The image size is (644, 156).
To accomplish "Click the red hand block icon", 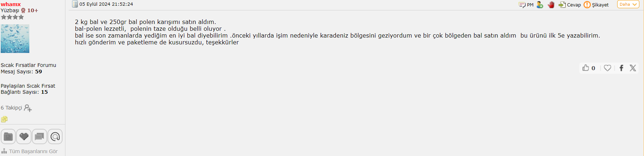I will [551, 5].
